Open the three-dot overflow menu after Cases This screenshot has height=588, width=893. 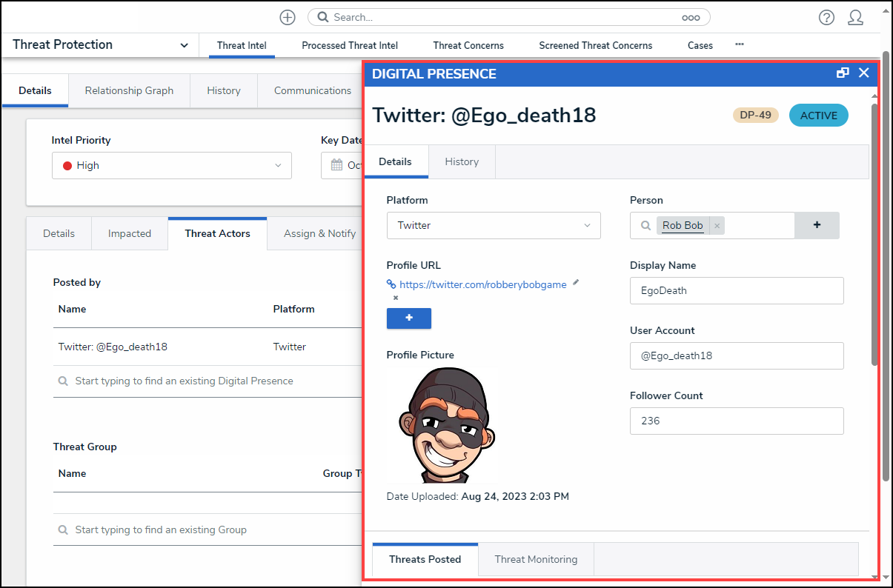[x=739, y=44]
